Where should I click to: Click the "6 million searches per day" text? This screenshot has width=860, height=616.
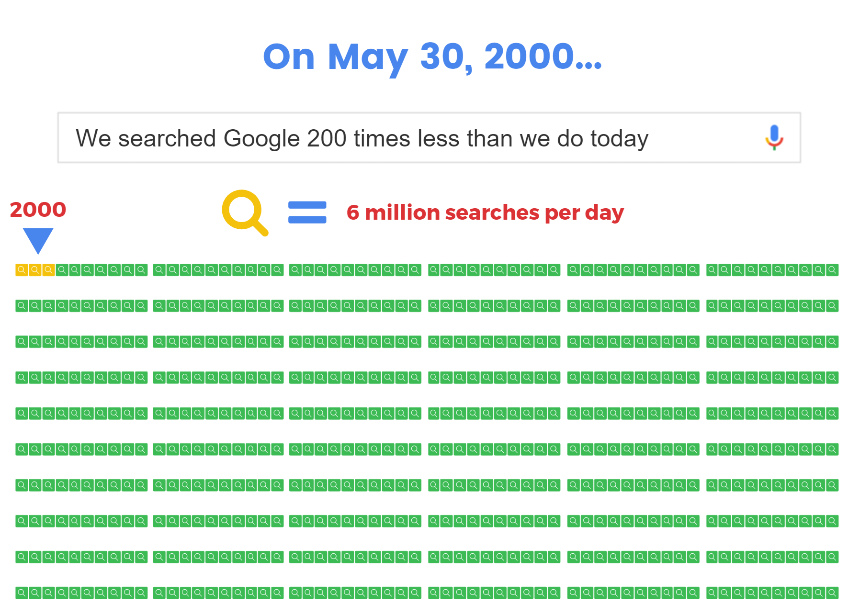click(485, 213)
